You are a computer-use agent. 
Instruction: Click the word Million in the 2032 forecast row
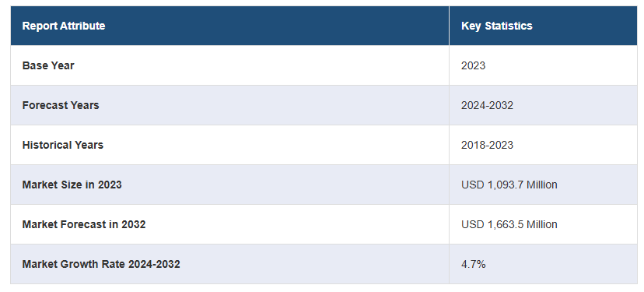(542, 224)
